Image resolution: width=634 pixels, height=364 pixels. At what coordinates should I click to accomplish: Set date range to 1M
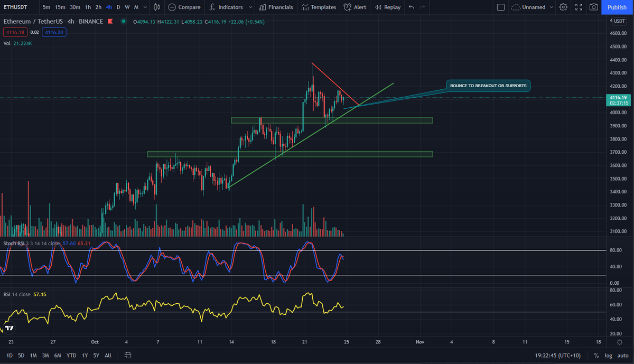pos(33,356)
